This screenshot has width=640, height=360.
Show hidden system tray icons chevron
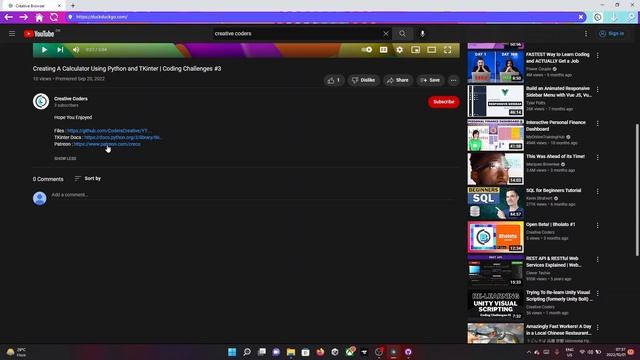pos(529,352)
